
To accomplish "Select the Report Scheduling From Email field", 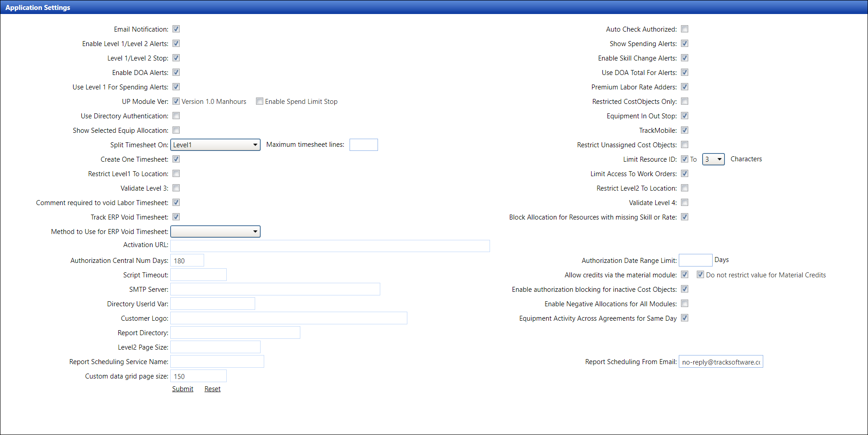I will pyautogui.click(x=721, y=362).
